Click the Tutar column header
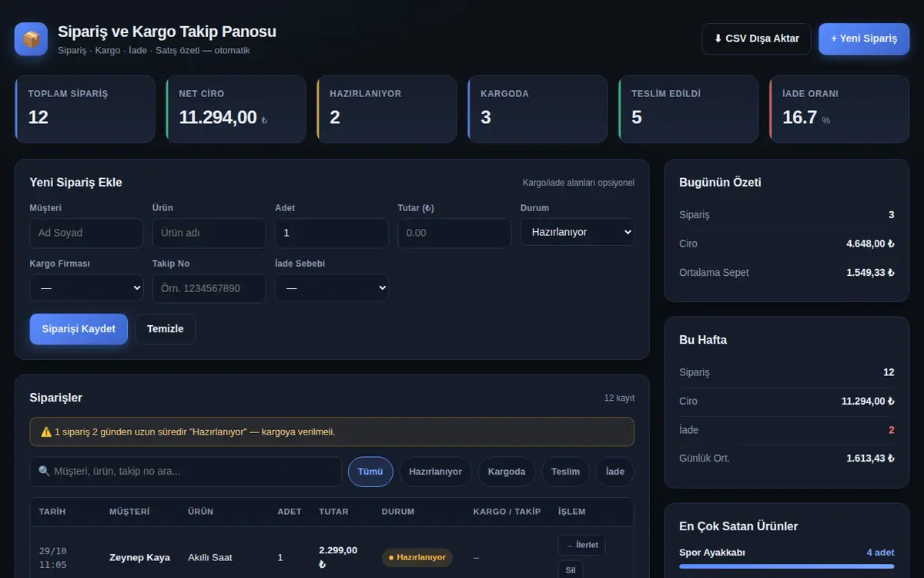924x578 pixels. coord(333,512)
